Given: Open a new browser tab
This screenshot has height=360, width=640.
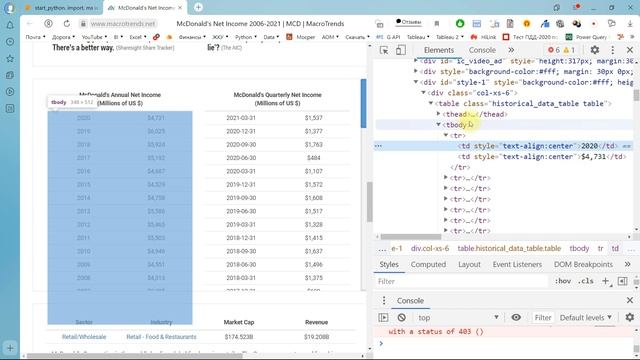Looking at the screenshot, I should pos(198,7).
